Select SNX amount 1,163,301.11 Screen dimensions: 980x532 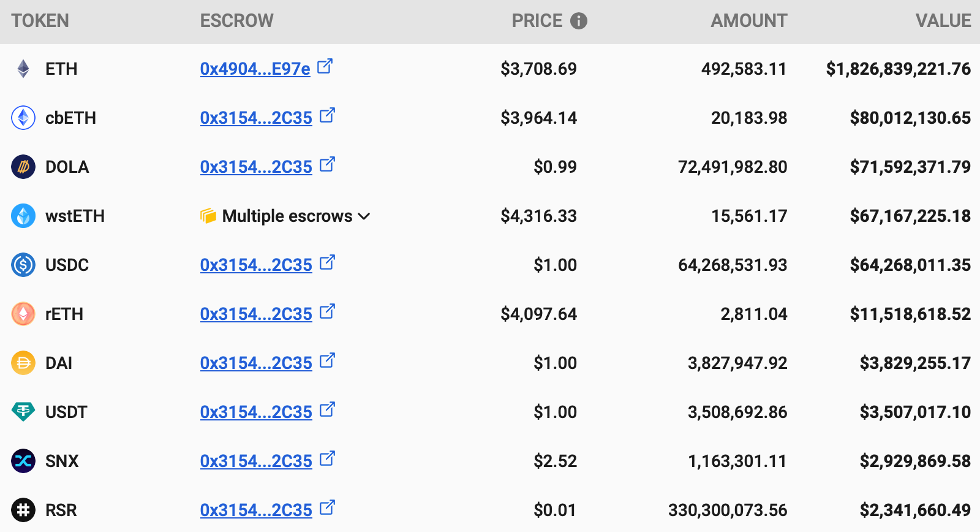tap(737, 461)
